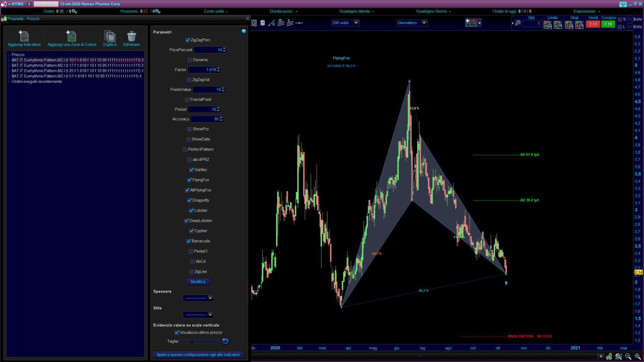Click the Aggiungi Indicatore icon
Screen dimensions: 644x362
pos(24,36)
